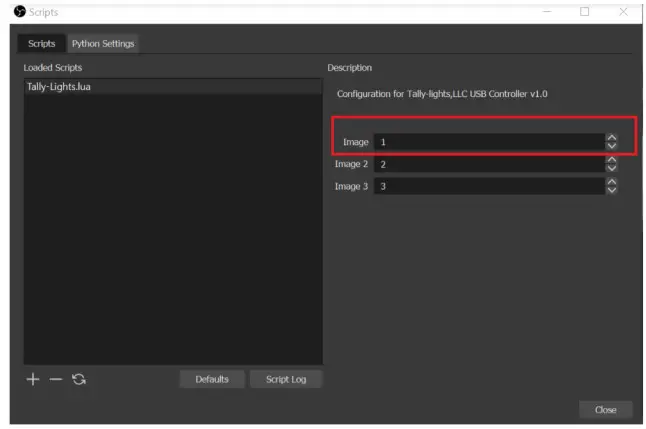Click the Loaded Scripts heading
The width and height of the screenshot is (646, 429).
coord(53,68)
